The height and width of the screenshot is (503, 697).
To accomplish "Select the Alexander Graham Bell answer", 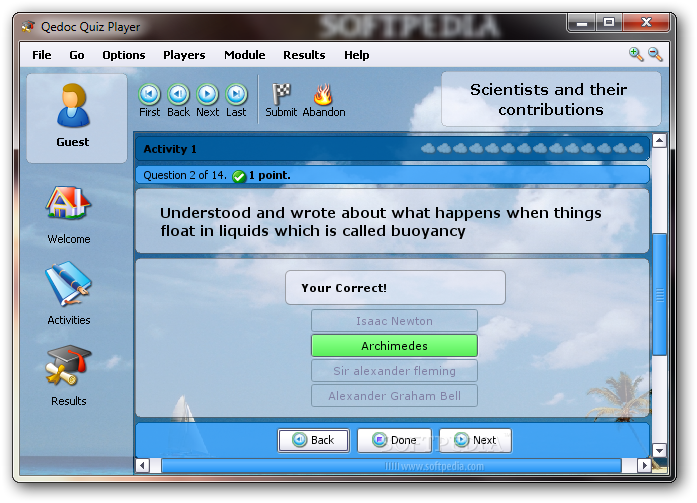I will 394,395.
